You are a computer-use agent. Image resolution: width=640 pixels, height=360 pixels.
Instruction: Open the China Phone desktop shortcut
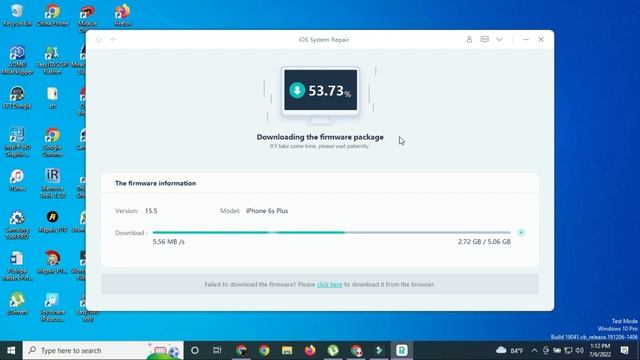[52, 15]
